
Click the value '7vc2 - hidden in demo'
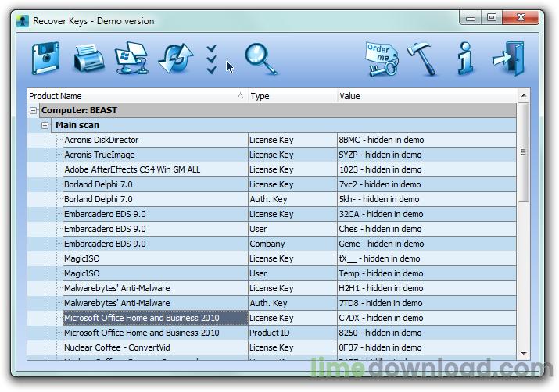pos(380,184)
